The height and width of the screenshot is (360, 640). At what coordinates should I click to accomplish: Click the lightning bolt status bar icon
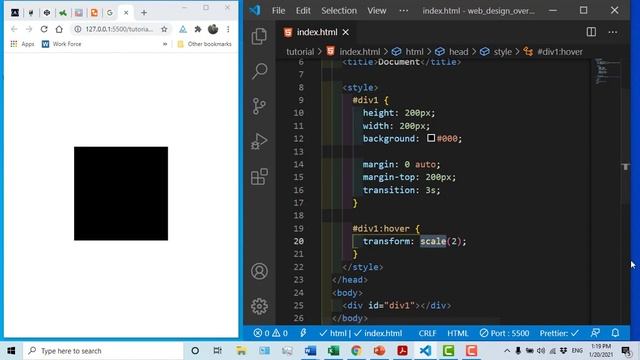coord(303,333)
